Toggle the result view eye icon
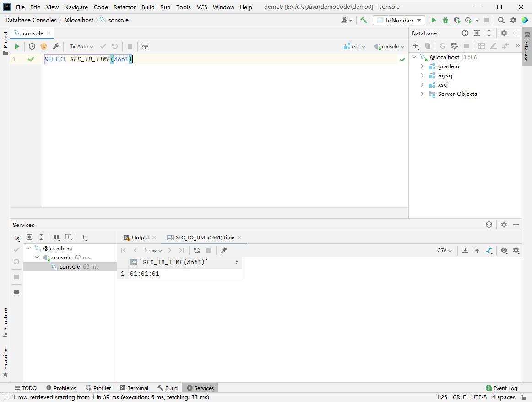This screenshot has width=532, height=402. [504, 250]
